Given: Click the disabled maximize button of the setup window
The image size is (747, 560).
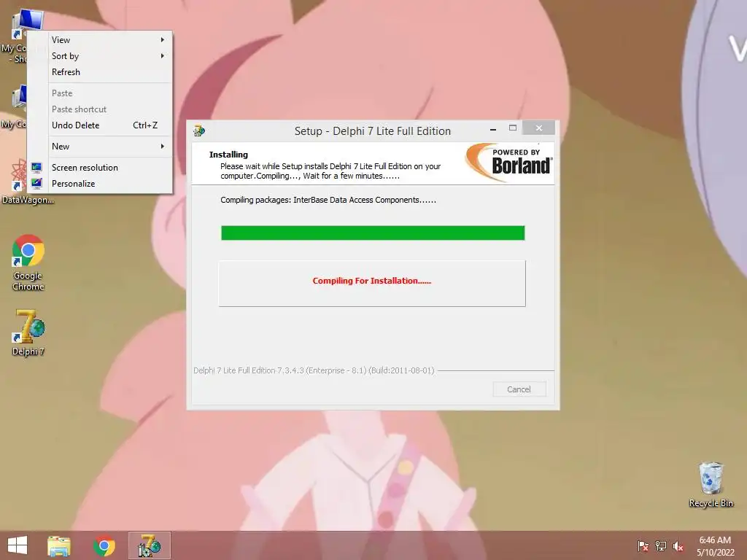Looking at the screenshot, I should click(x=513, y=128).
